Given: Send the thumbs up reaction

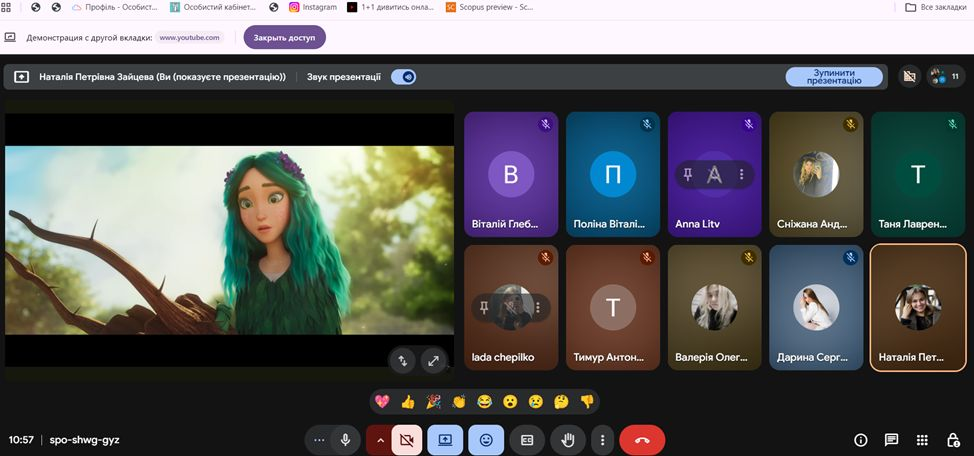Looking at the screenshot, I should click(x=407, y=402).
